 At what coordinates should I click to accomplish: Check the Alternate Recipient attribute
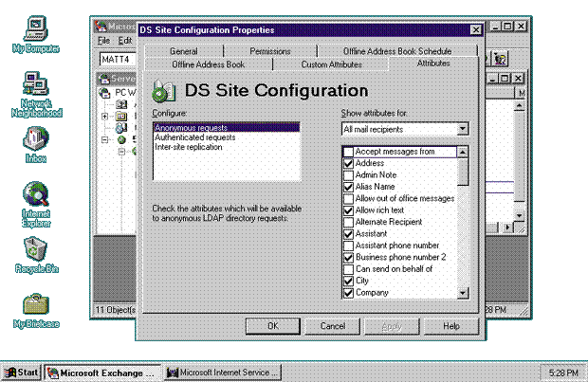coord(348,222)
